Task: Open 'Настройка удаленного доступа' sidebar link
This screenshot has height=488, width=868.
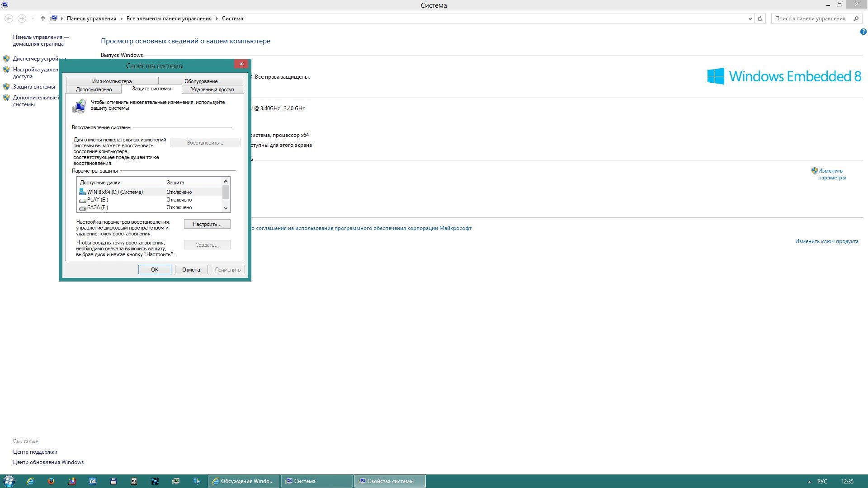Action: pyautogui.click(x=35, y=73)
